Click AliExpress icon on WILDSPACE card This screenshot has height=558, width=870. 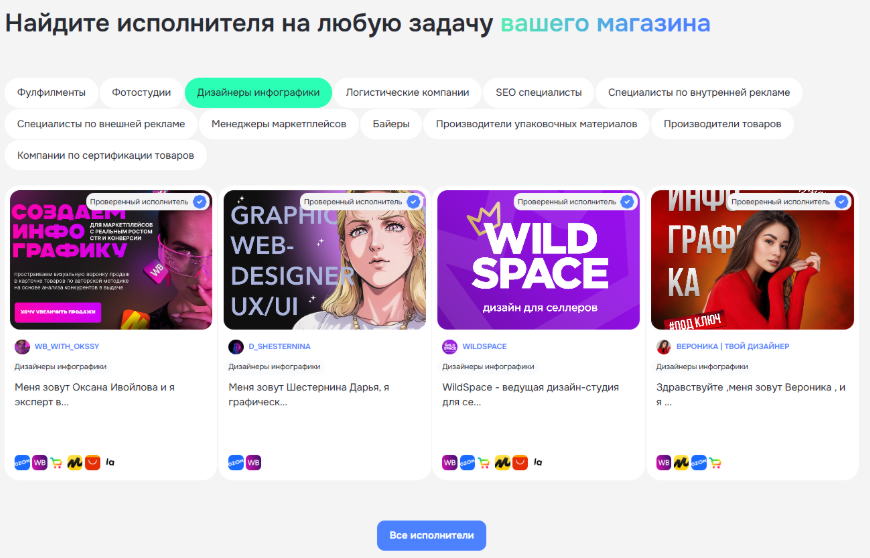coord(520,462)
